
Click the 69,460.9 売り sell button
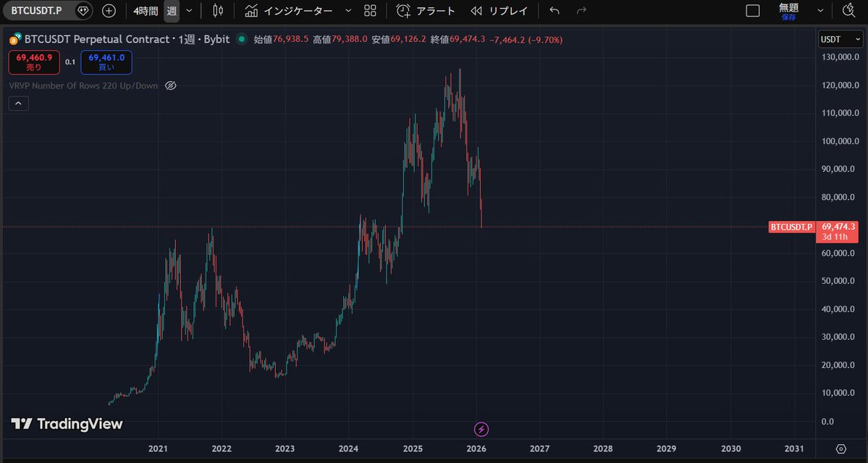coord(33,62)
